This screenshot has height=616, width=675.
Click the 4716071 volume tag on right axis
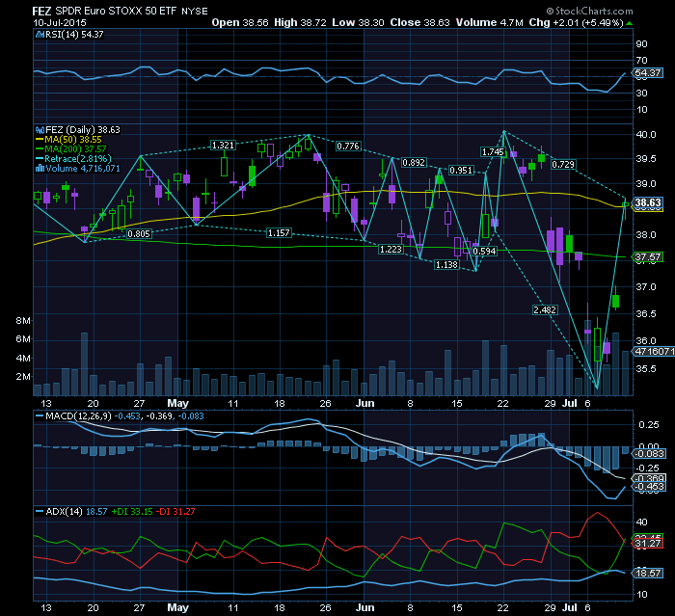[654, 351]
